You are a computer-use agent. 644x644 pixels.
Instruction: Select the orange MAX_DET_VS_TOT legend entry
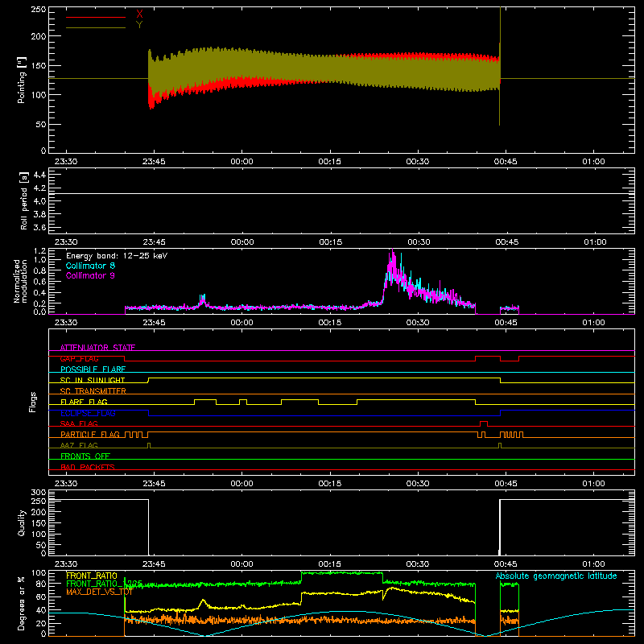[x=99, y=592]
